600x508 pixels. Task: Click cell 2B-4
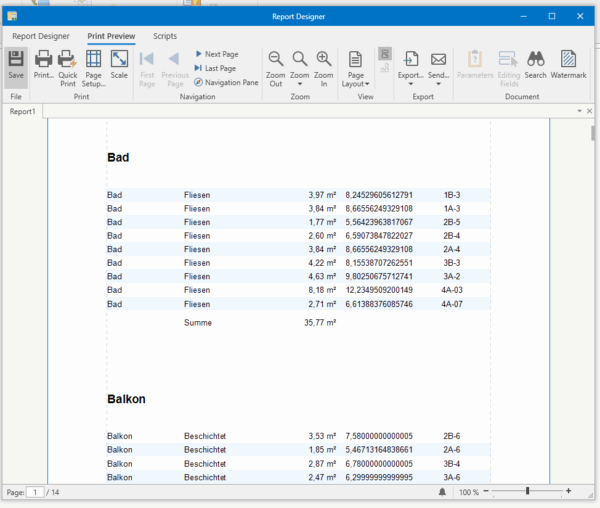pyautogui.click(x=452, y=236)
